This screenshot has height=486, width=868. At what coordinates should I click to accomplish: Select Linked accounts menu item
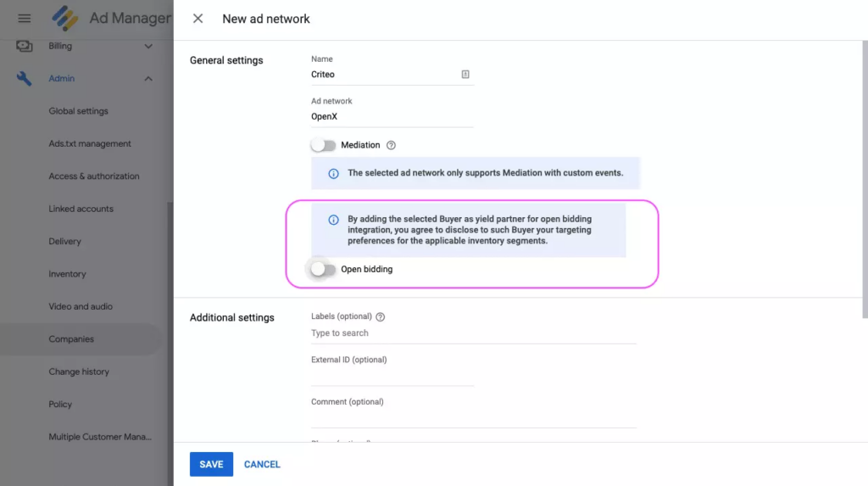click(81, 209)
